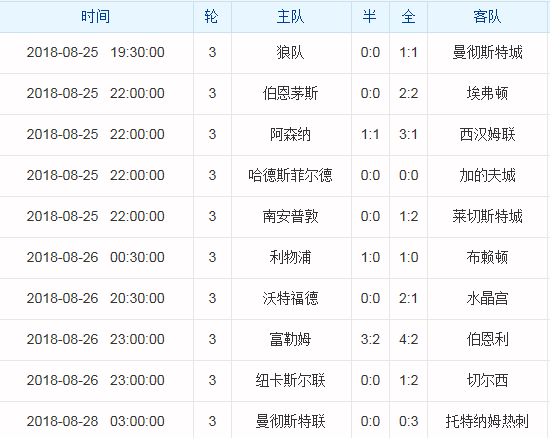Screen dimensions: 550x438
Task: Click the 2018-08-28 03:00:00 match time
Action: [x=96, y=422]
